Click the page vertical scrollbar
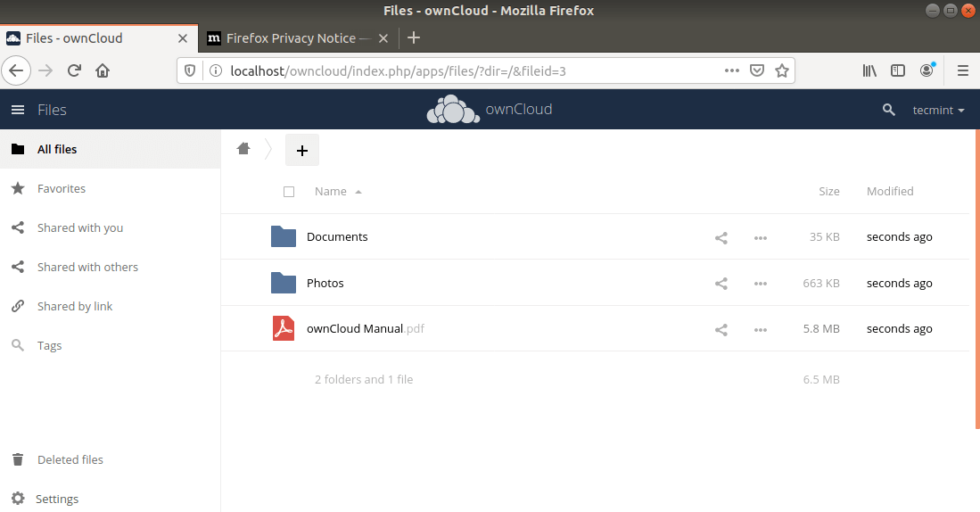Image resolution: width=980 pixels, height=512 pixels. pos(977,279)
